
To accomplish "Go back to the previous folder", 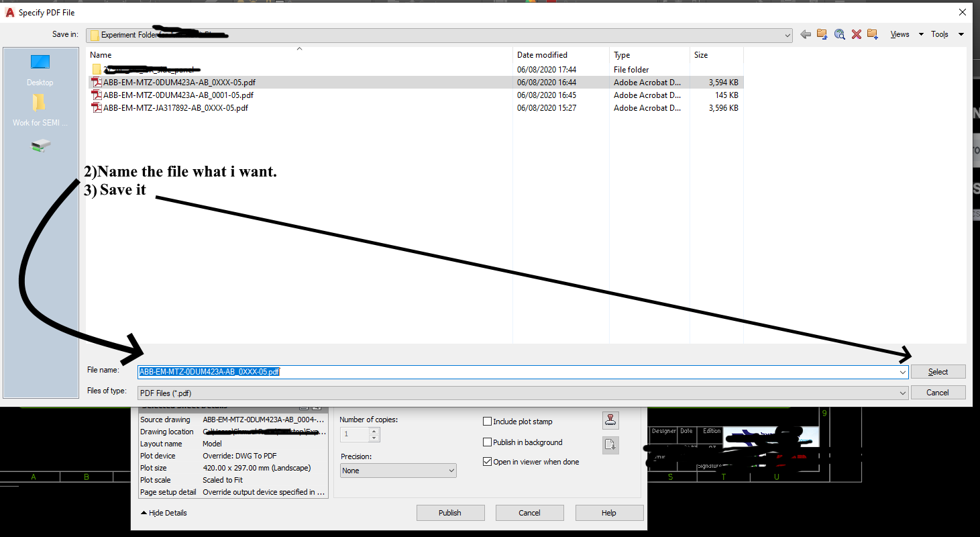I will coord(806,34).
